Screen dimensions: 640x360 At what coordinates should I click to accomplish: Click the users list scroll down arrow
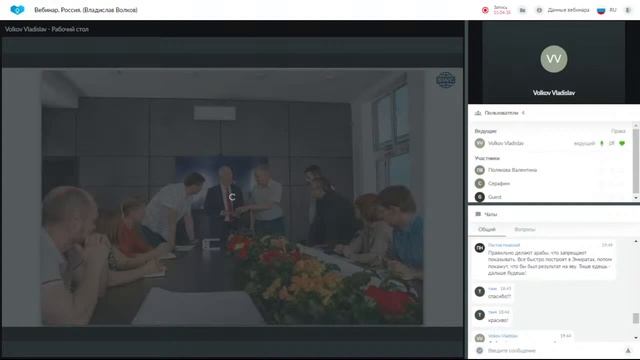tap(636, 198)
